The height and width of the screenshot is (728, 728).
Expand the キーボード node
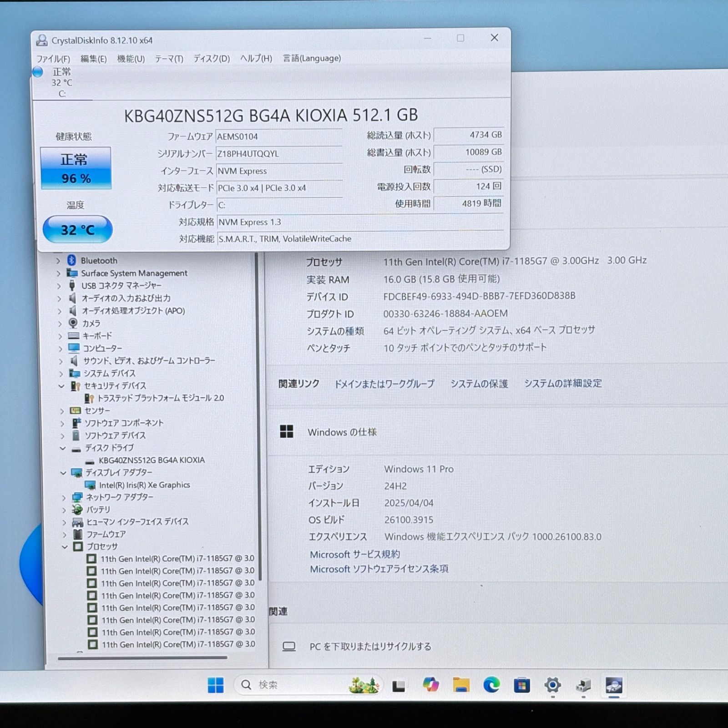tap(60, 336)
